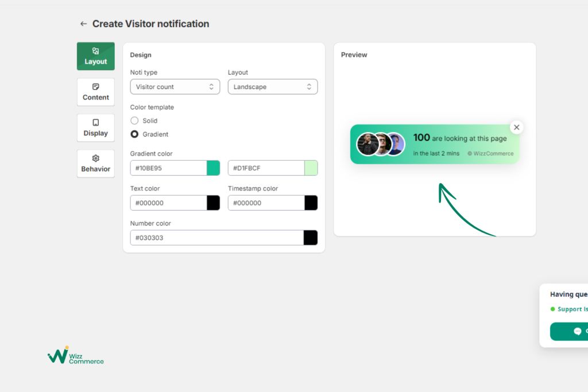This screenshot has height=392, width=588.
Task: Edit the #D1FBCF gradient color field
Action: tap(266, 168)
